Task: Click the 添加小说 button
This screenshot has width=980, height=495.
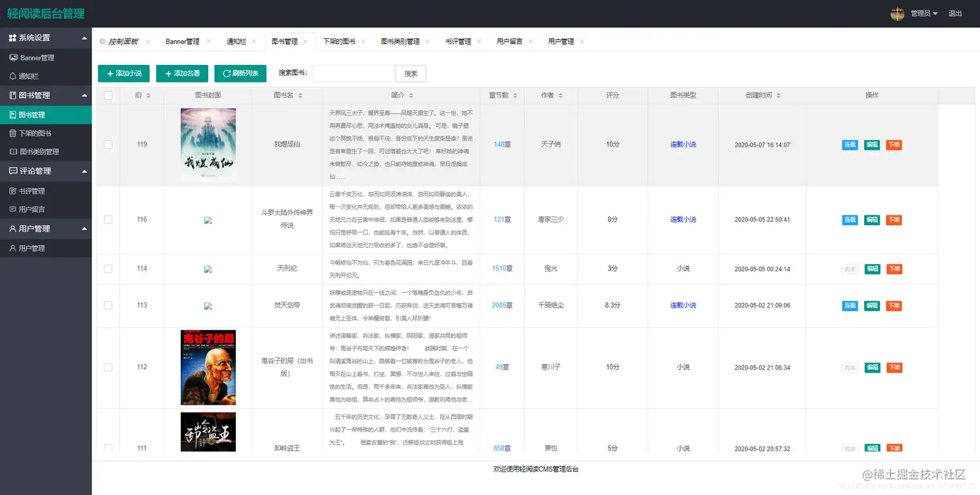Action: [x=124, y=73]
